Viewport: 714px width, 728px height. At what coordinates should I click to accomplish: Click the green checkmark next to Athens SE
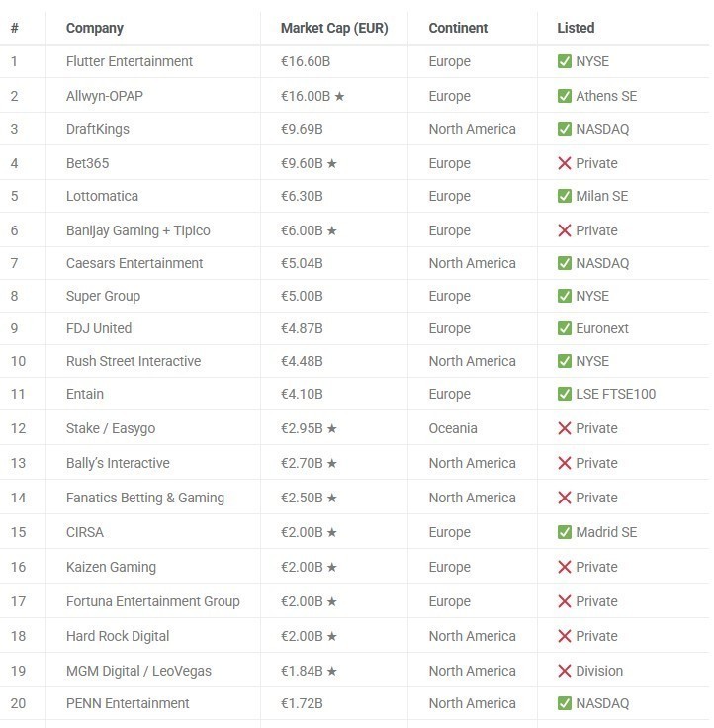[x=565, y=96]
